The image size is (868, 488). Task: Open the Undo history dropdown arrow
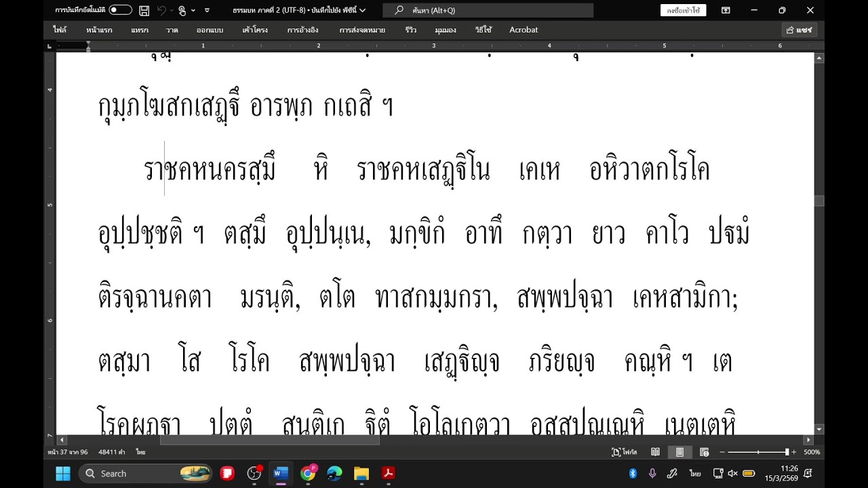172,10
